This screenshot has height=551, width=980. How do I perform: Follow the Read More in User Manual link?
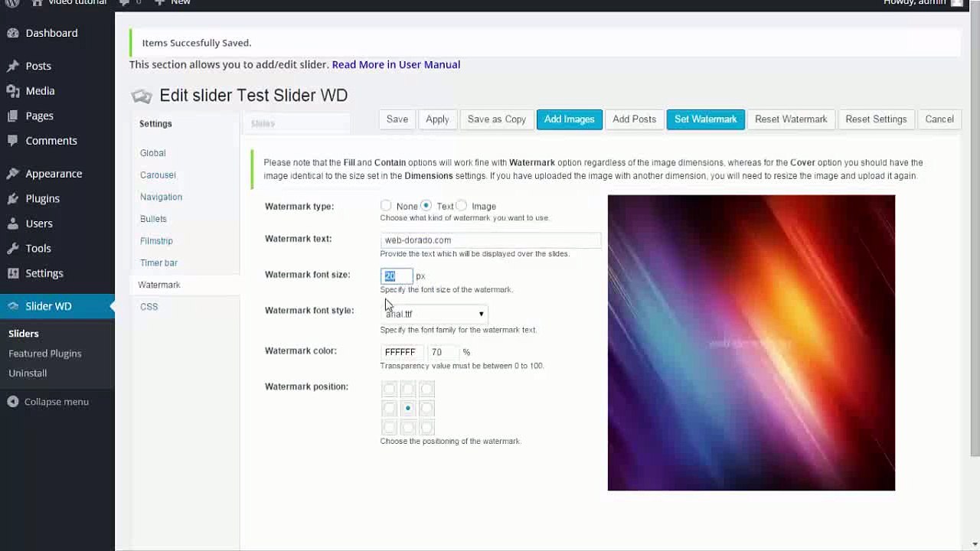(396, 64)
